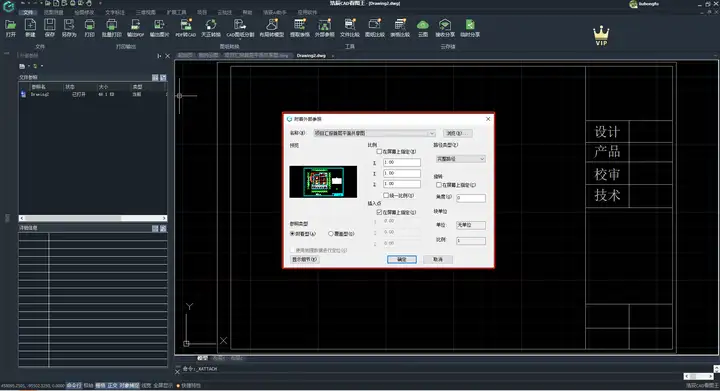
Task: Open the 文字标注 ribbon tab
Action: (x=115, y=12)
